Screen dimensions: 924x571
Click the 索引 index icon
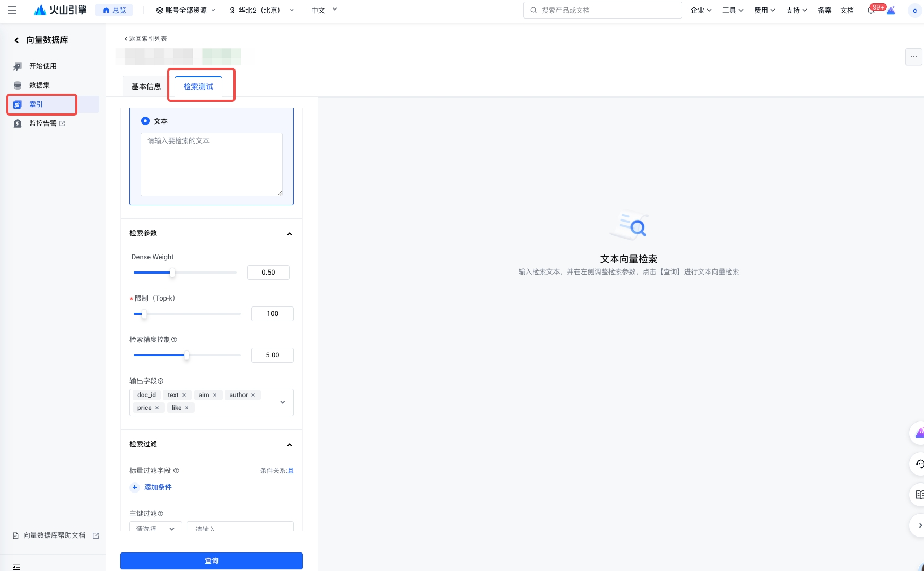pyautogui.click(x=18, y=104)
